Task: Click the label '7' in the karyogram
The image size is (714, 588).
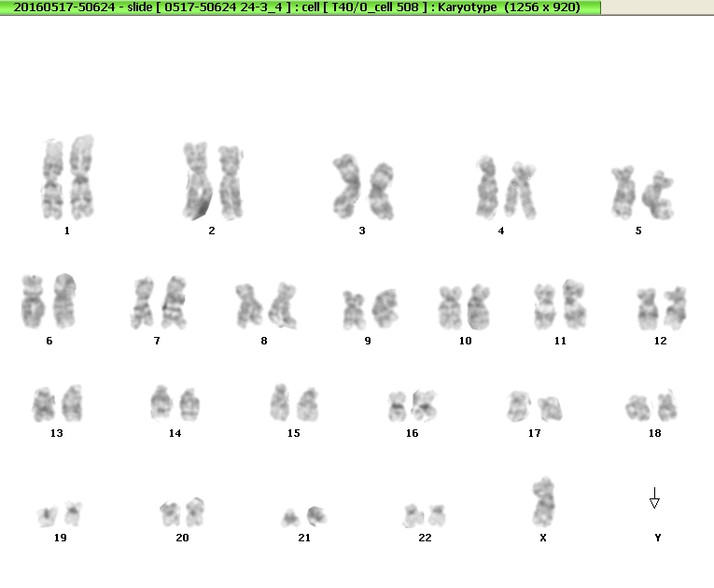Action: pyautogui.click(x=157, y=341)
